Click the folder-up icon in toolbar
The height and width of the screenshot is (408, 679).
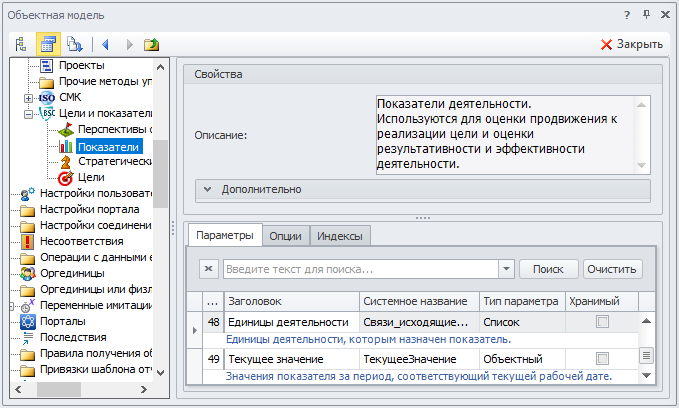click(x=151, y=44)
